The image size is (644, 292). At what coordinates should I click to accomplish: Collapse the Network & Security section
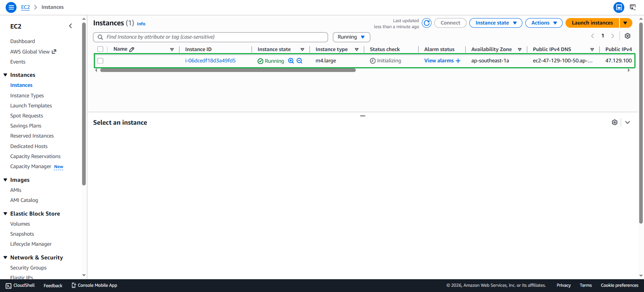coord(5,257)
